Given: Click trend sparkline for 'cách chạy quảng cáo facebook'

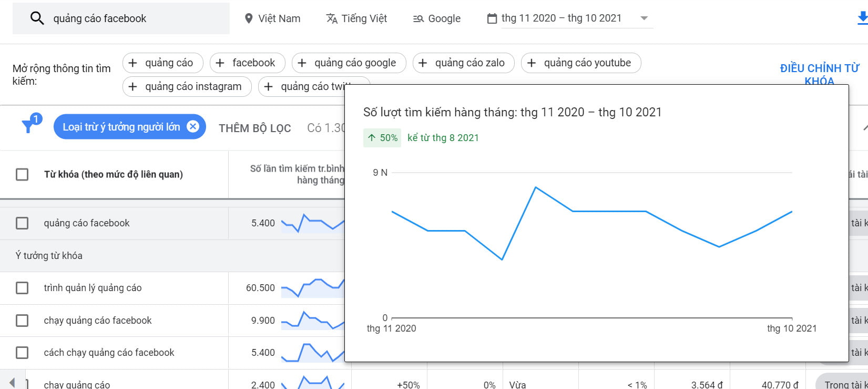Looking at the screenshot, I should click(312, 353).
